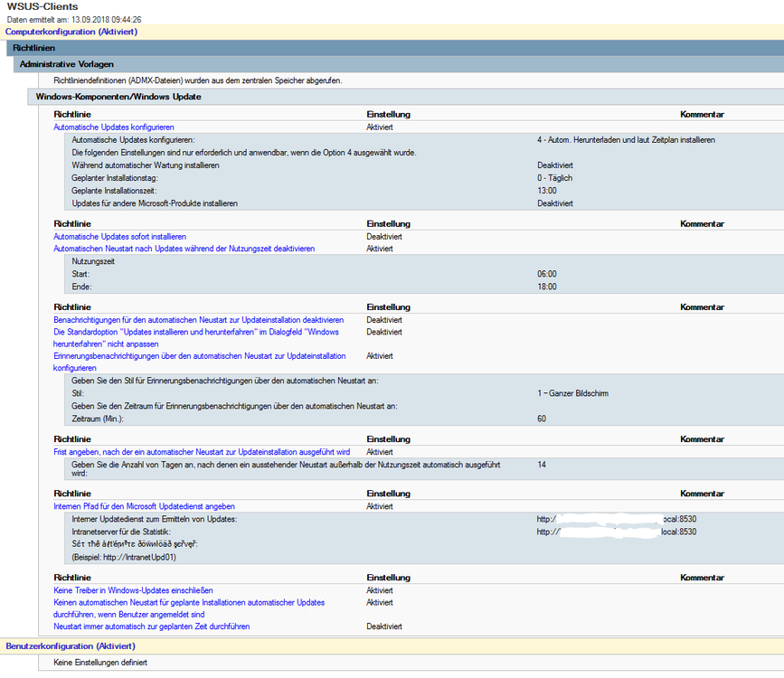
Task: Click 'Automatischen Neustart nach Updates während der Nutzungszeit deaktivieren'
Action: 184,249
